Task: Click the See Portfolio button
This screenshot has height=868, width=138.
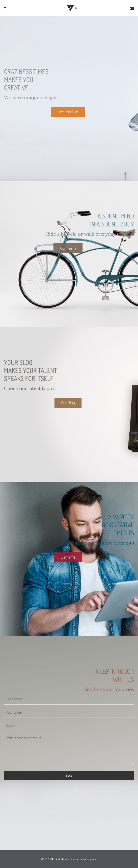Action: click(x=68, y=112)
